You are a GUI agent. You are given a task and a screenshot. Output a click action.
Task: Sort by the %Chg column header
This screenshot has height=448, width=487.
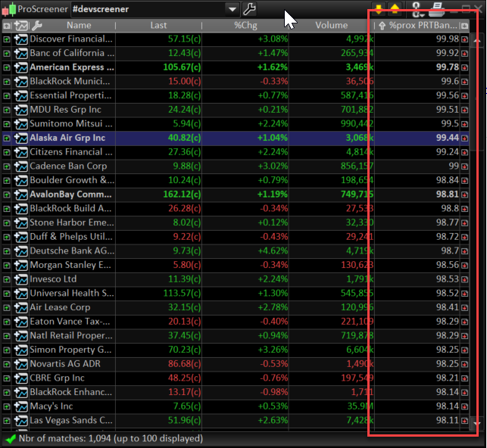[245, 26]
